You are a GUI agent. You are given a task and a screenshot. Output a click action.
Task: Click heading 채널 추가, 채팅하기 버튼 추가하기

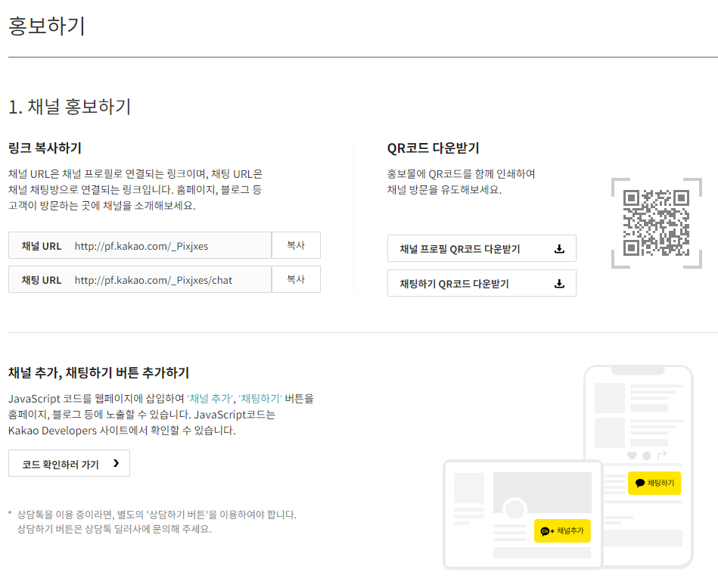click(98, 373)
